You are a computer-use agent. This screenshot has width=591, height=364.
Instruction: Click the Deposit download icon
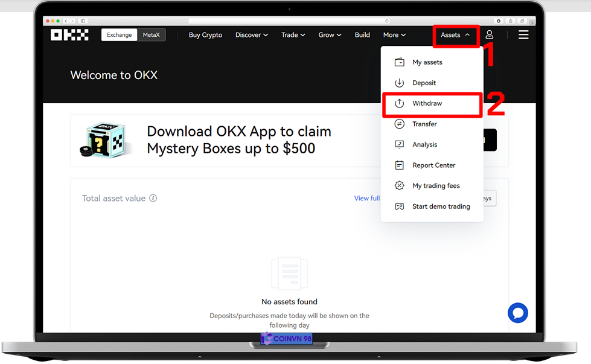pos(399,83)
